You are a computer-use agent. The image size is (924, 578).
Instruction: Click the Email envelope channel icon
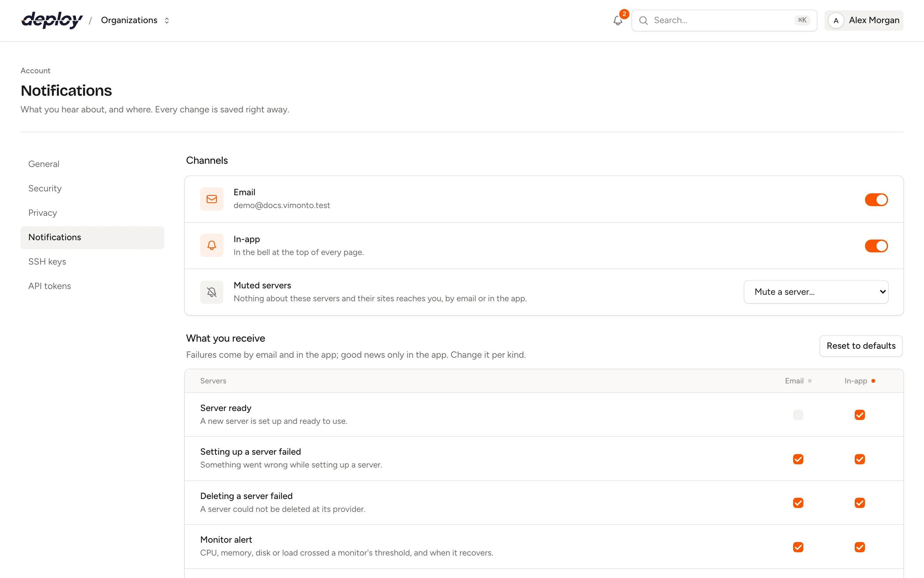211,199
